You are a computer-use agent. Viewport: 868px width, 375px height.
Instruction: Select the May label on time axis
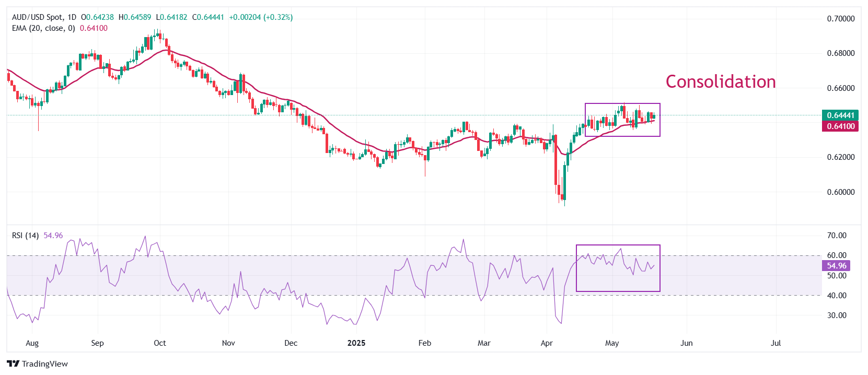612,343
